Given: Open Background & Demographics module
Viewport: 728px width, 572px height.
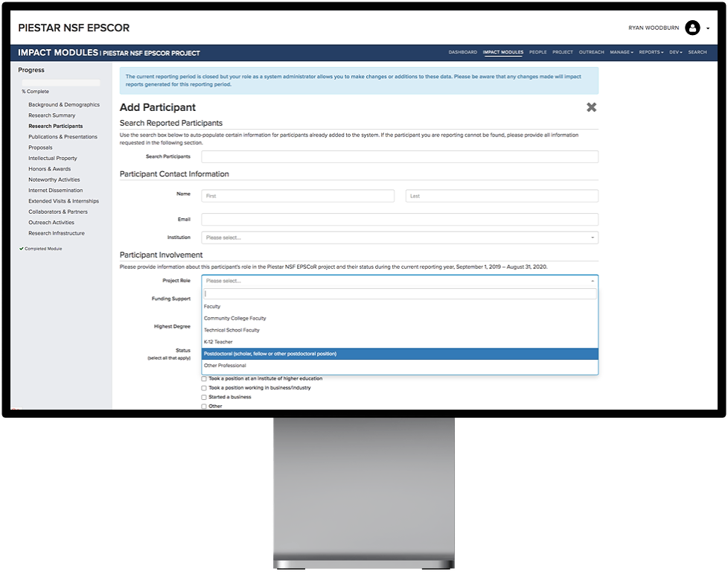Looking at the screenshot, I should point(64,104).
